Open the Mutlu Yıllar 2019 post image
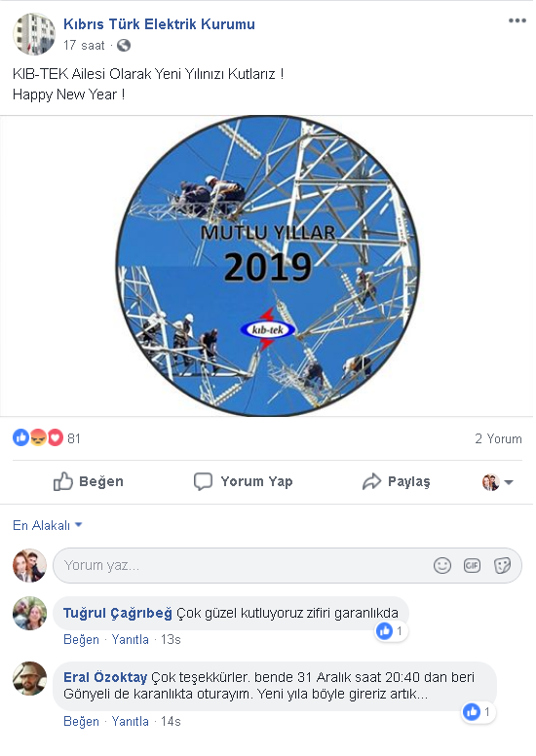This screenshot has height=756, width=536. [267, 266]
